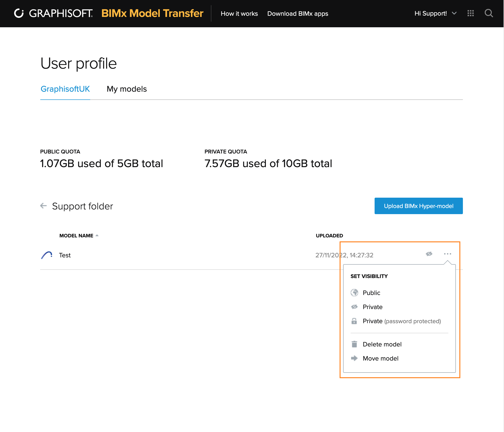The width and height of the screenshot is (504, 432).
Task: Go back using Support folder arrow
Action: click(43, 206)
